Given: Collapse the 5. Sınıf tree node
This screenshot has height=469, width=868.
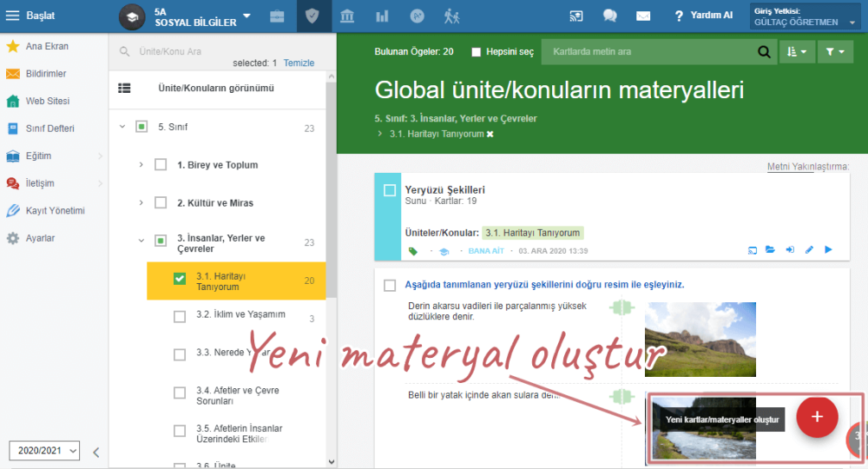Looking at the screenshot, I should (x=122, y=127).
